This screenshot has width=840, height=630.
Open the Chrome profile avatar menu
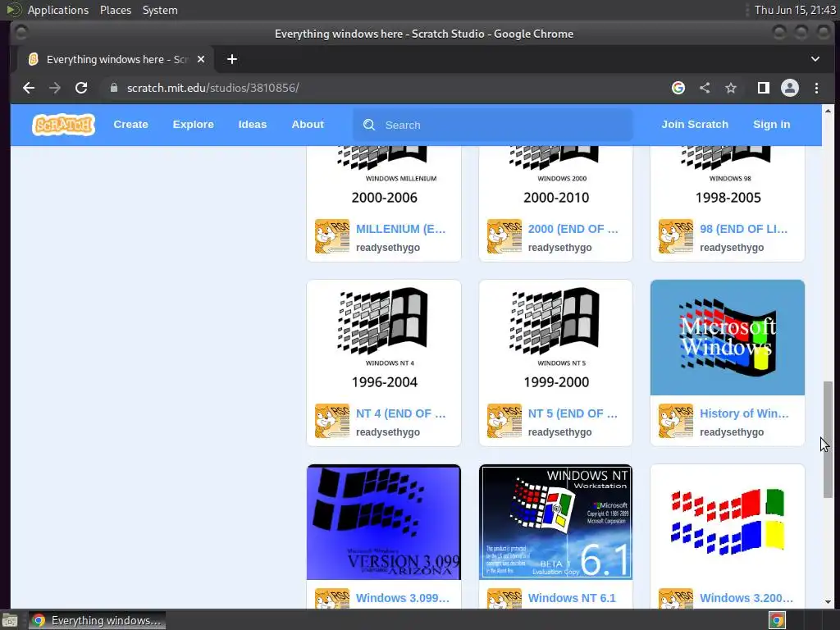click(x=790, y=88)
